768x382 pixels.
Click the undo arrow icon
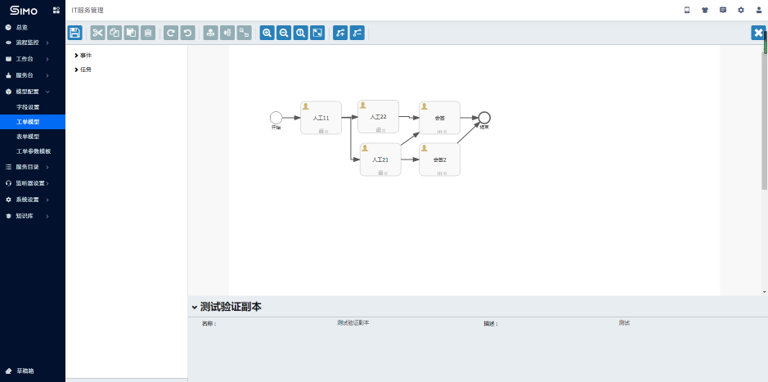click(188, 33)
